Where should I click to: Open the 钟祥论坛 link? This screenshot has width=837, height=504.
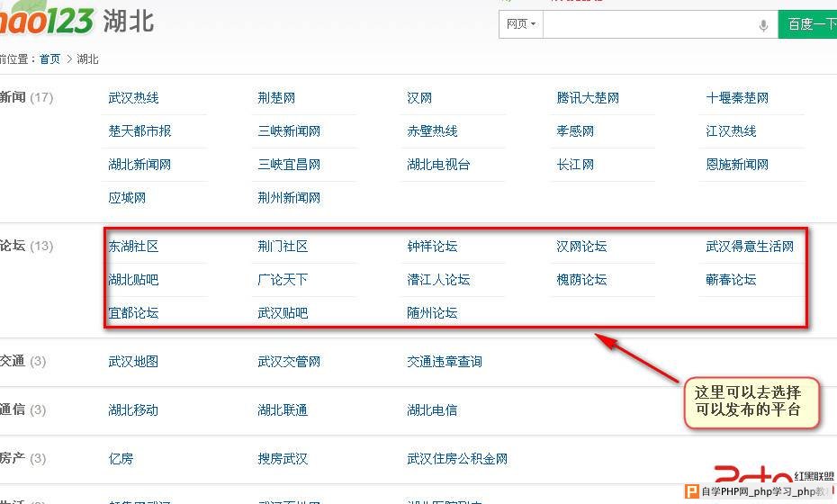pyautogui.click(x=432, y=246)
